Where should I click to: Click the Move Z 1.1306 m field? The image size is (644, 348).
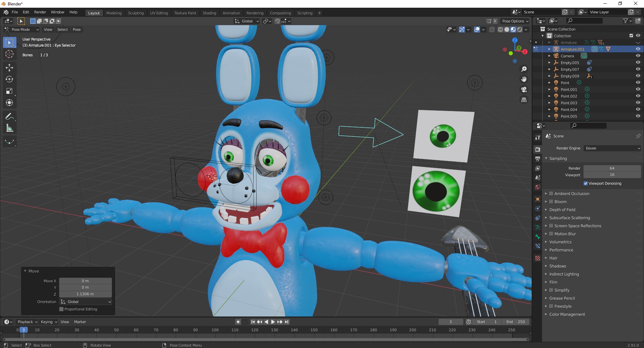(x=85, y=294)
